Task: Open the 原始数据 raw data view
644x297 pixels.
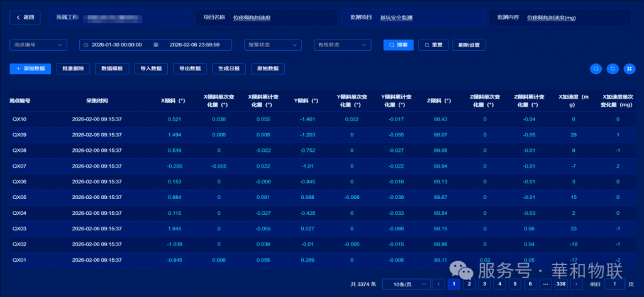Action: (x=268, y=69)
